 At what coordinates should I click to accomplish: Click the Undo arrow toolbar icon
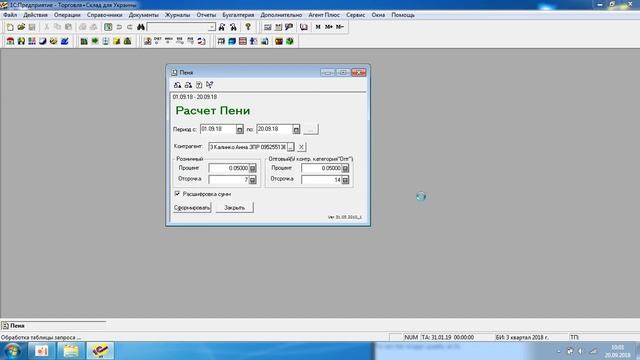point(119,27)
